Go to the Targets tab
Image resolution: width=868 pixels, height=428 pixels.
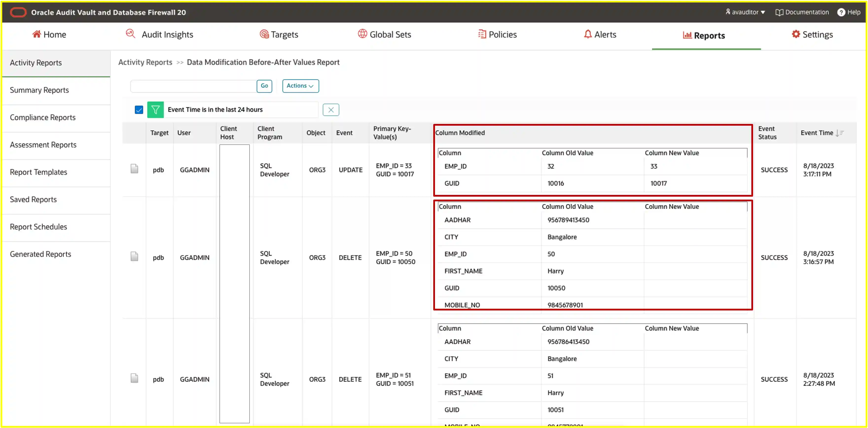[279, 34]
